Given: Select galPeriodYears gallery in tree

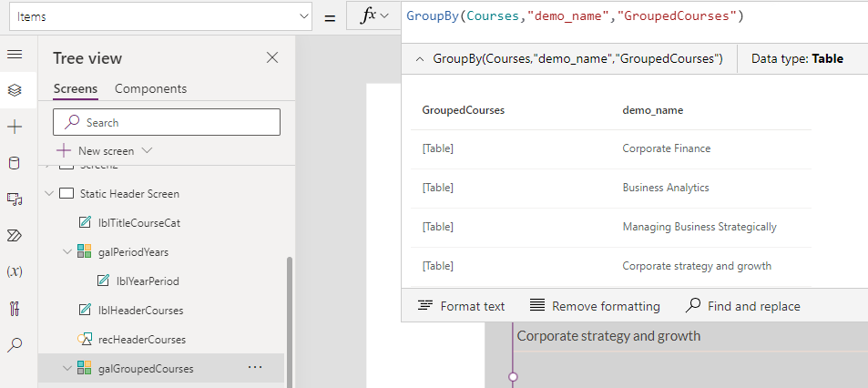Looking at the screenshot, I should tap(133, 252).
